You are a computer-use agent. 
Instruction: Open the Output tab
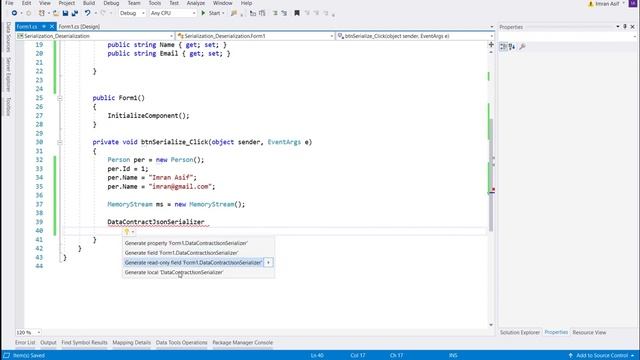click(48, 342)
